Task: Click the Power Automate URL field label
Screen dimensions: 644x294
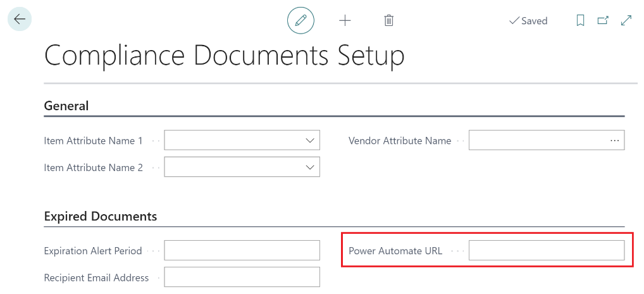Action: (x=395, y=251)
